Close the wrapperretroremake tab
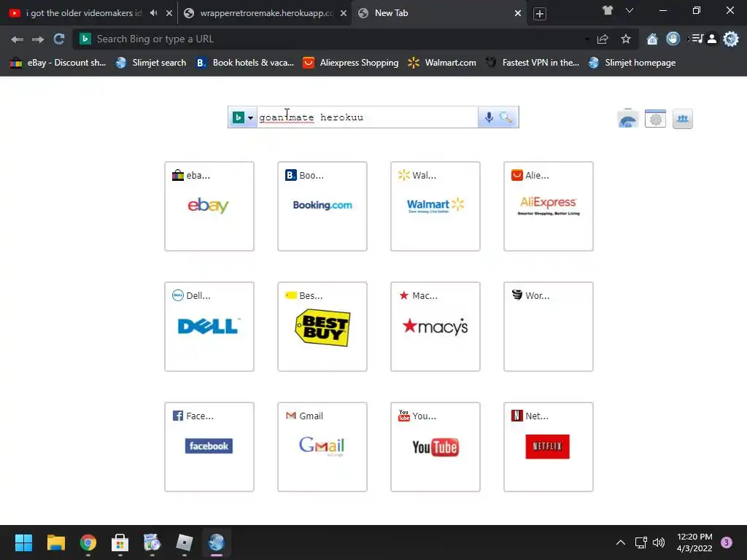Viewport: 747px width, 560px height. tap(344, 13)
